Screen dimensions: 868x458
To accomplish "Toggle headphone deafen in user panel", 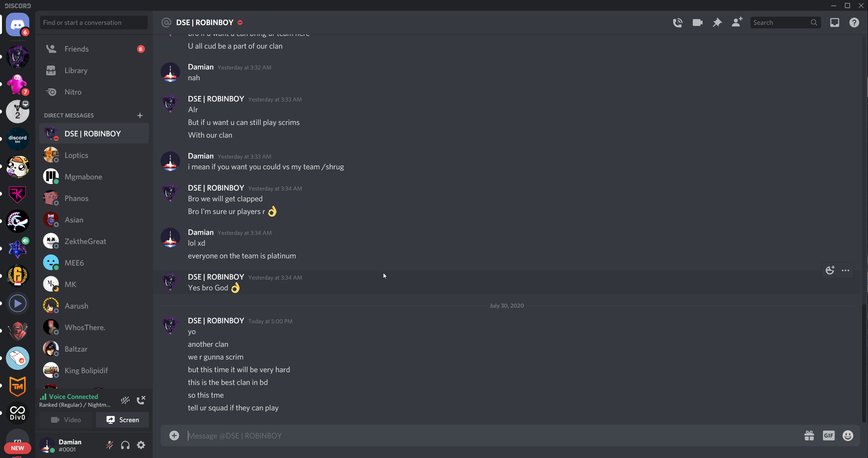I will click(x=125, y=445).
